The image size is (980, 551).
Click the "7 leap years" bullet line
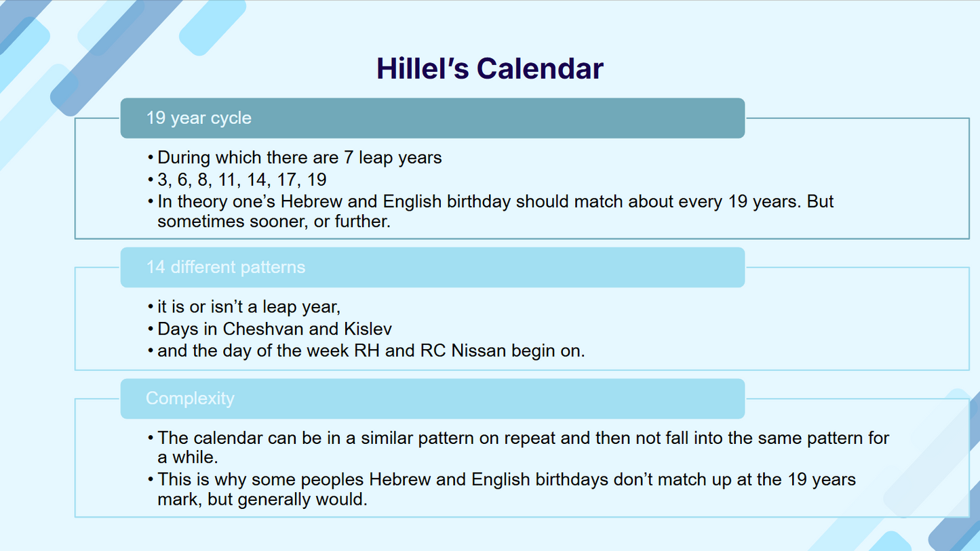299,158
